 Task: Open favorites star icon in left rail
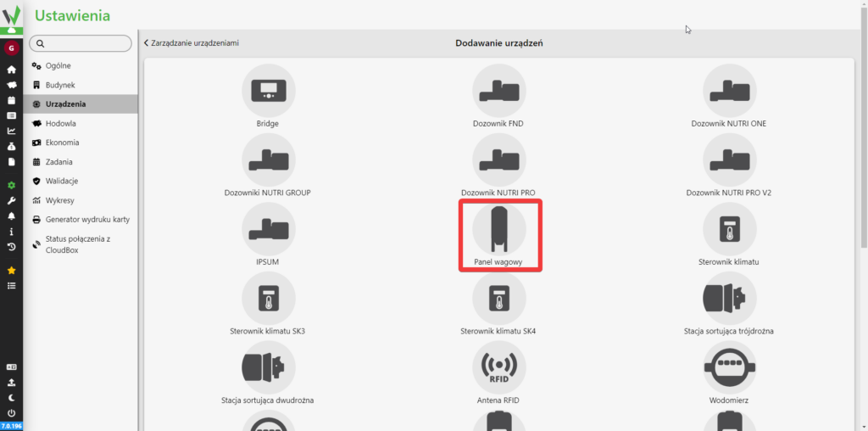[x=11, y=271]
